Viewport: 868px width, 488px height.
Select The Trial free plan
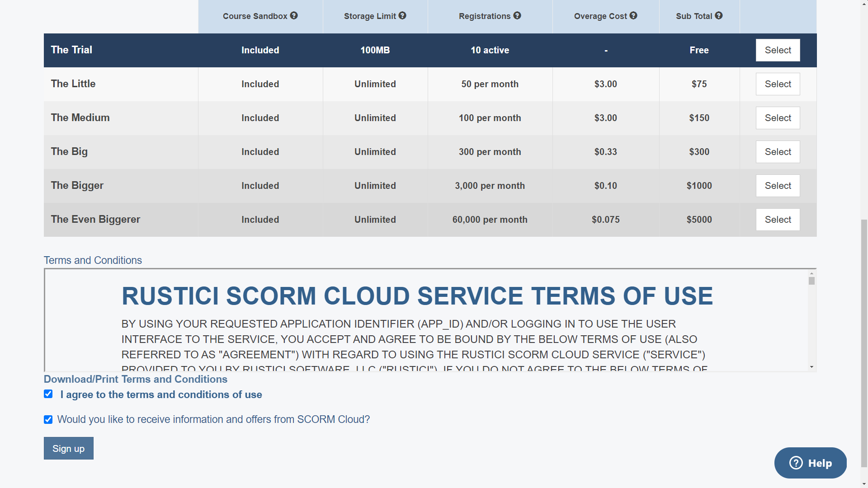point(778,50)
